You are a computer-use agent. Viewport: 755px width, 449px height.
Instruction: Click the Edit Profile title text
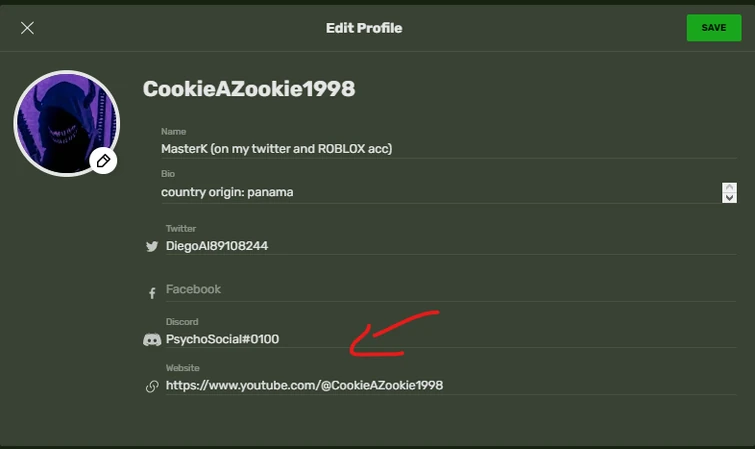pos(364,28)
